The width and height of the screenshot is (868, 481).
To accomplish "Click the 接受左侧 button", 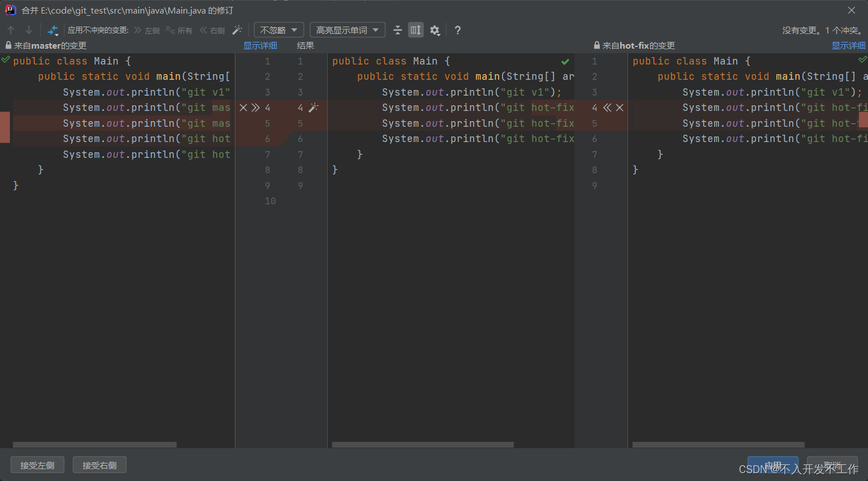I will point(37,465).
